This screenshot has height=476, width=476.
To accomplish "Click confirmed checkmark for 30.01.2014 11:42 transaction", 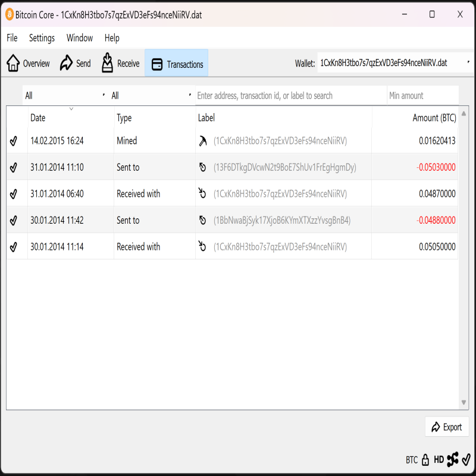I will pos(13,220).
